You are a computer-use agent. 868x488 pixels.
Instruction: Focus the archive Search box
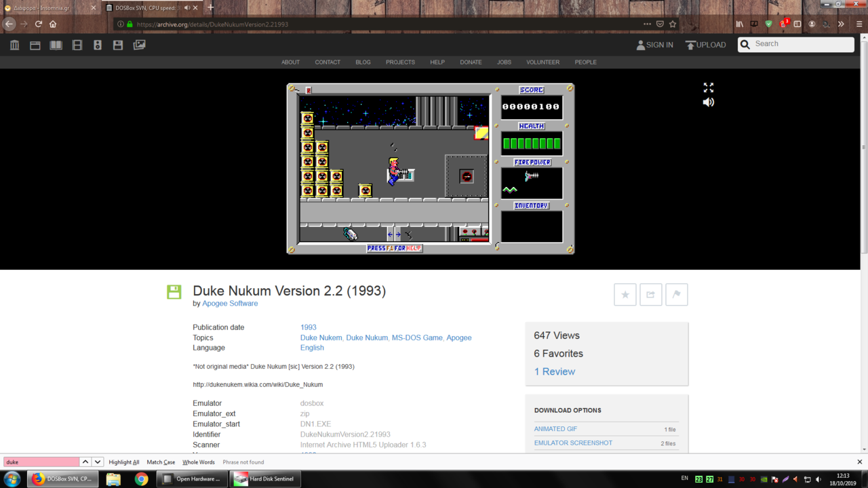click(x=796, y=44)
